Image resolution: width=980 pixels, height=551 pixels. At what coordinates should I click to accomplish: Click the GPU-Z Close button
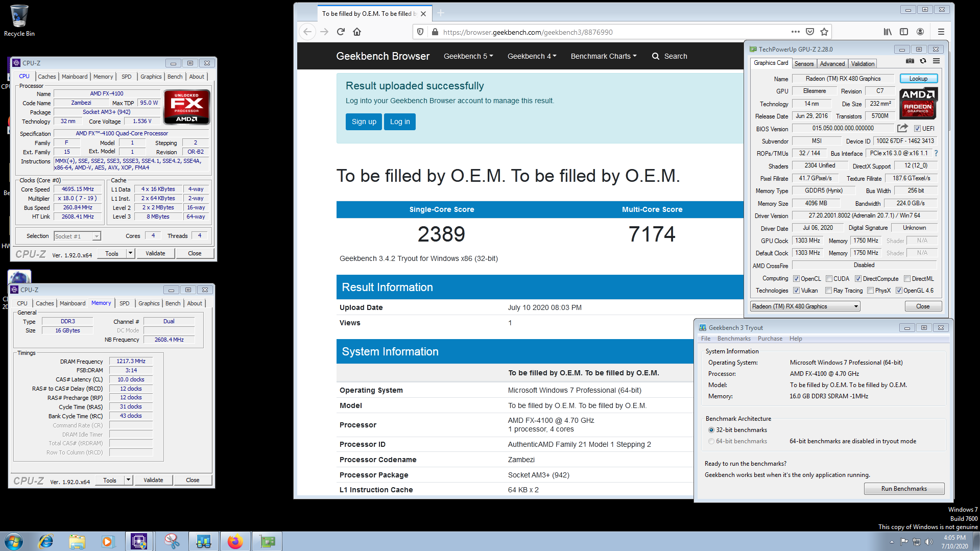coord(923,306)
